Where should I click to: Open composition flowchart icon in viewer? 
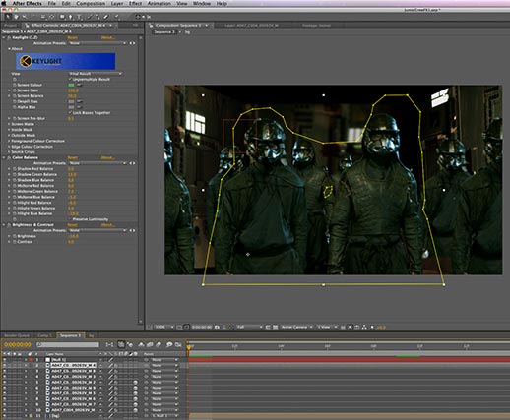tap(364, 327)
